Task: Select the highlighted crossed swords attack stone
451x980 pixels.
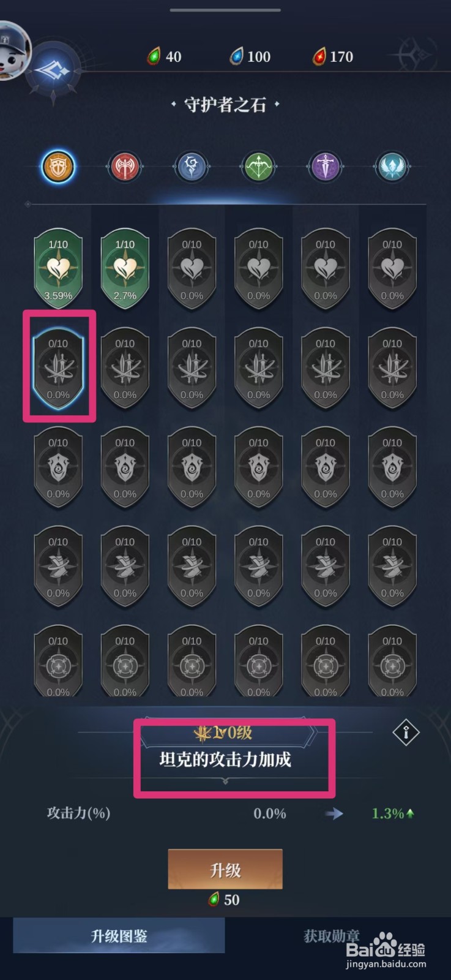Action: (58, 367)
